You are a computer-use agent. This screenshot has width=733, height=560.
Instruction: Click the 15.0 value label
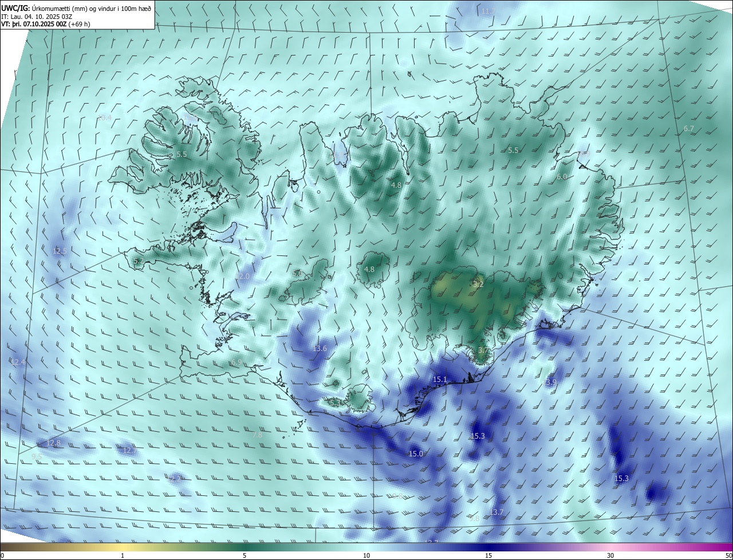tap(416, 454)
